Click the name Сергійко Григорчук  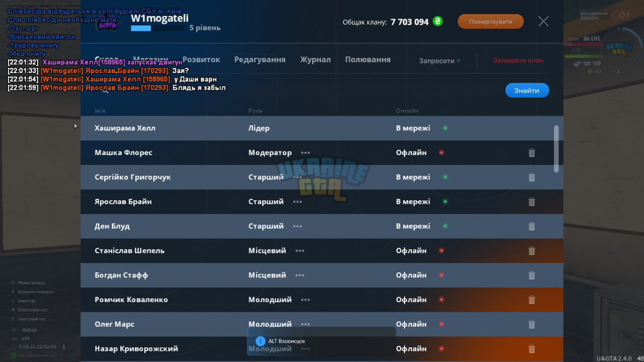133,177
